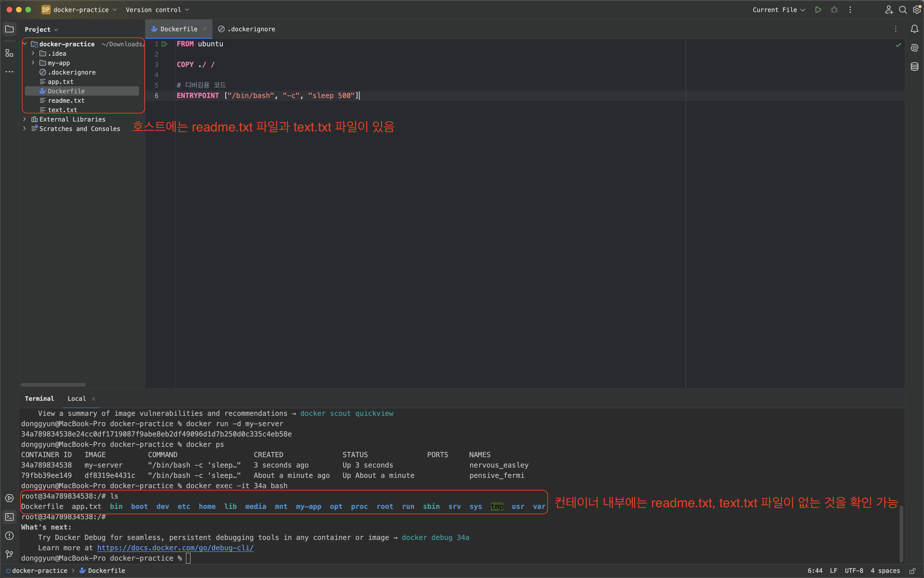Screen dimensions: 924x578
Task: Click the inspections checkmark widget
Action: coord(898,45)
